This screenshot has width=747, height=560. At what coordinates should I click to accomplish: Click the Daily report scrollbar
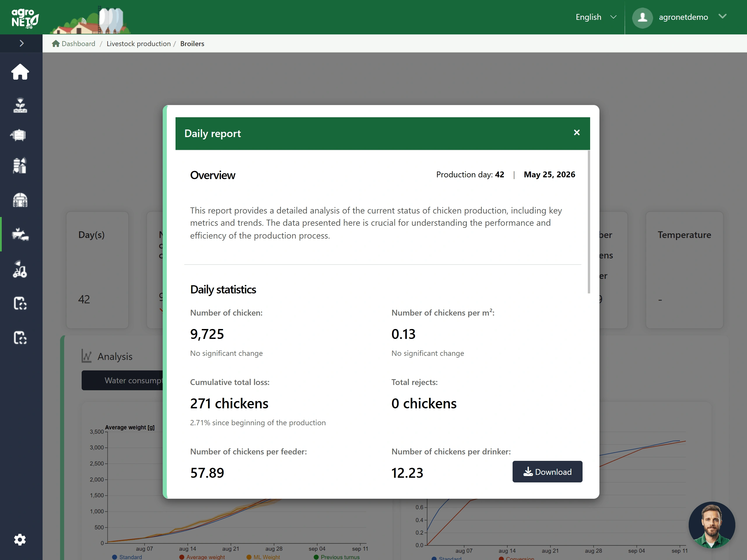pyautogui.click(x=589, y=222)
